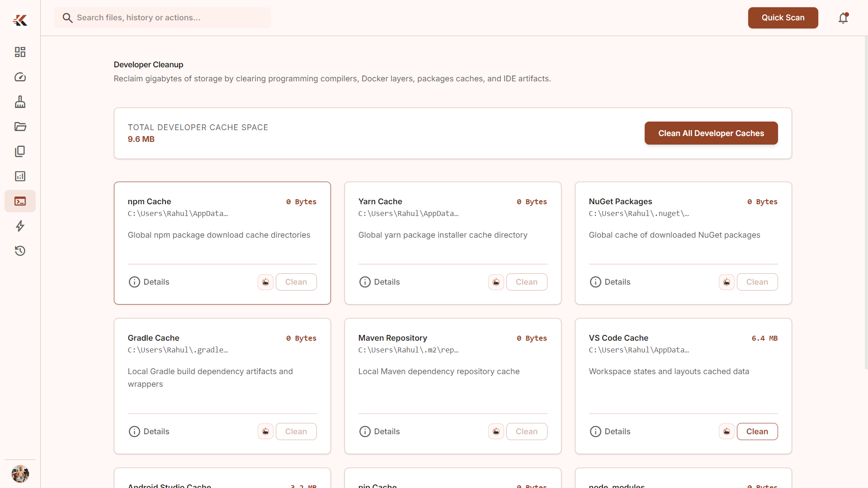Click the info icon on Gradle Cache card
This screenshot has width=868, height=488.
pyautogui.click(x=134, y=432)
